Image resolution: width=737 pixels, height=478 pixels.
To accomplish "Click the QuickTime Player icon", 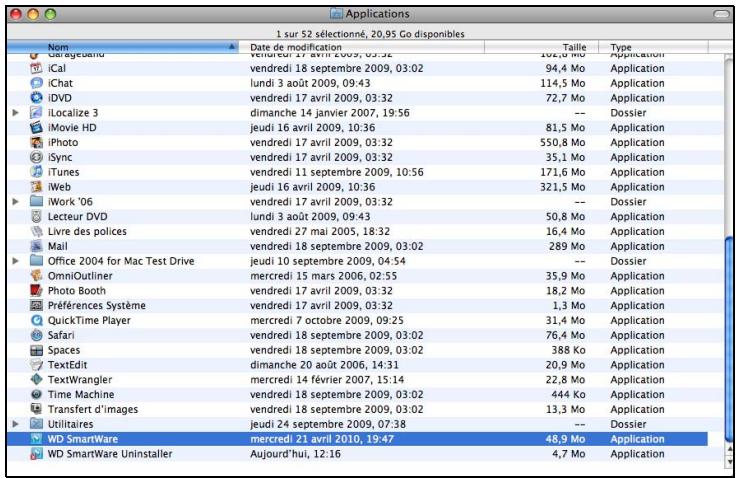I will click(36, 321).
